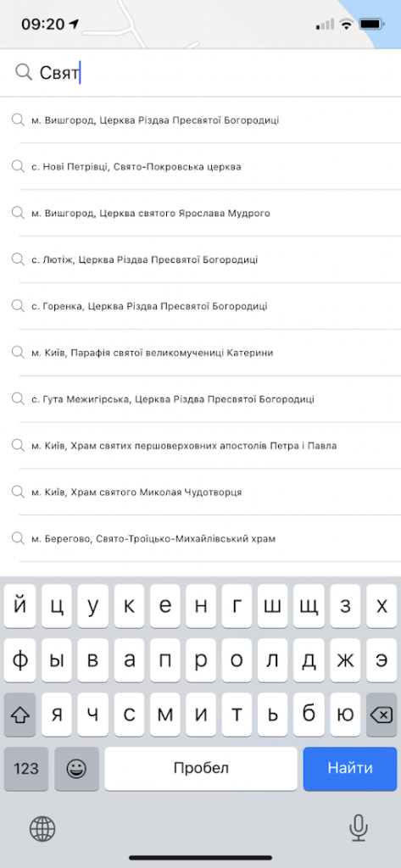This screenshot has height=868, width=401.
Task: Tap the search field containing Свят
Action: [200, 73]
